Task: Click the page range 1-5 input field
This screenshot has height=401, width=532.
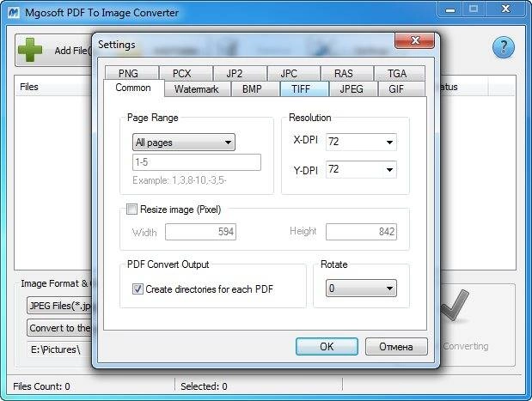Action: [197, 162]
